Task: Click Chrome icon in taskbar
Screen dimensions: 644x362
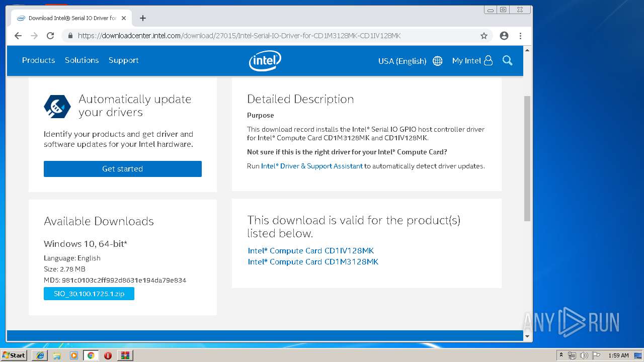Action: tap(91, 355)
